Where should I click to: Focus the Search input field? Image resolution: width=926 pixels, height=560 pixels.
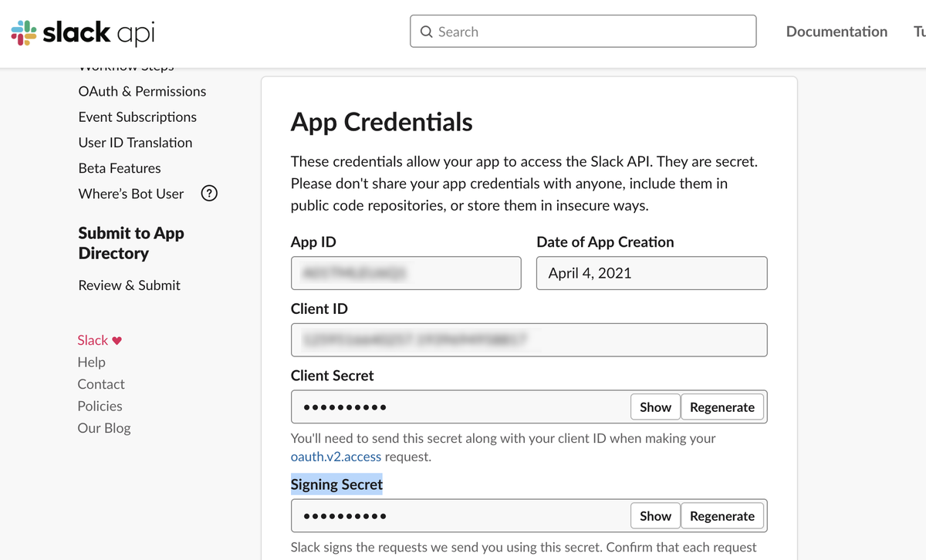click(x=583, y=32)
